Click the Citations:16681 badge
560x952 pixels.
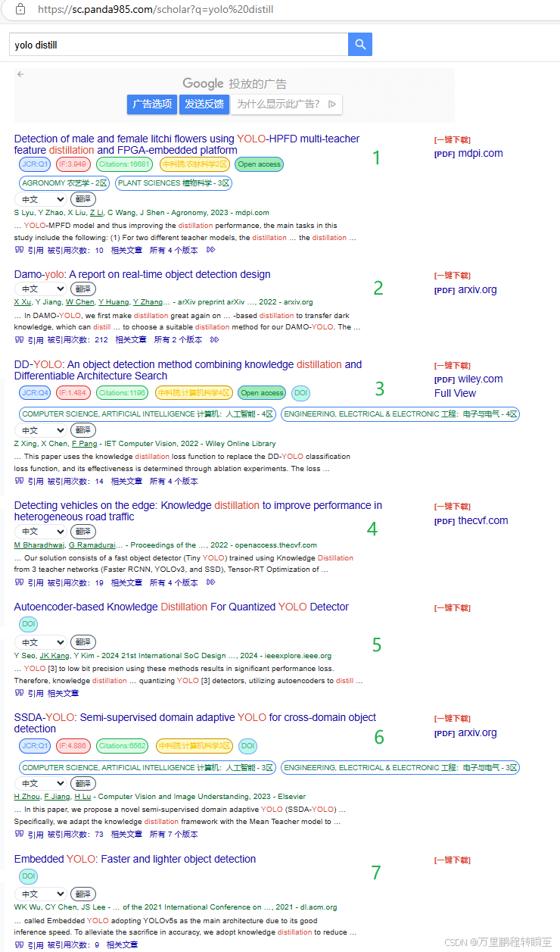point(124,164)
